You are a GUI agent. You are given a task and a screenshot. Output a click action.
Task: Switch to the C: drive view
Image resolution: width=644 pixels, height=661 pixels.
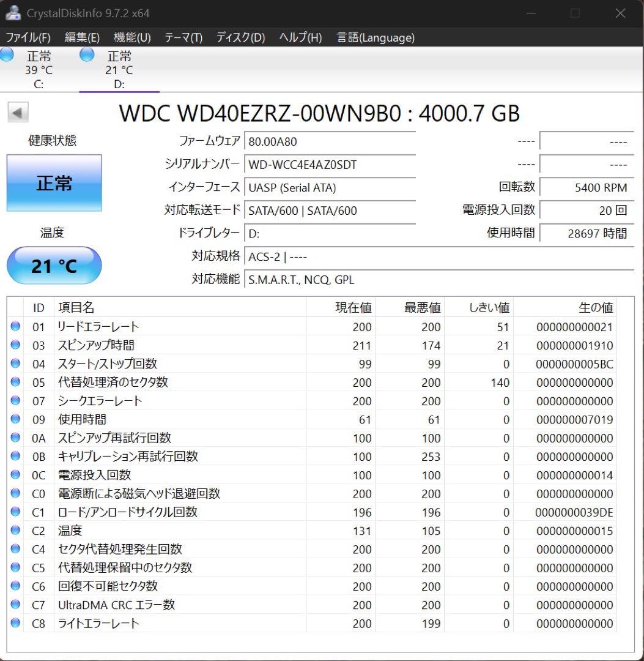37,69
